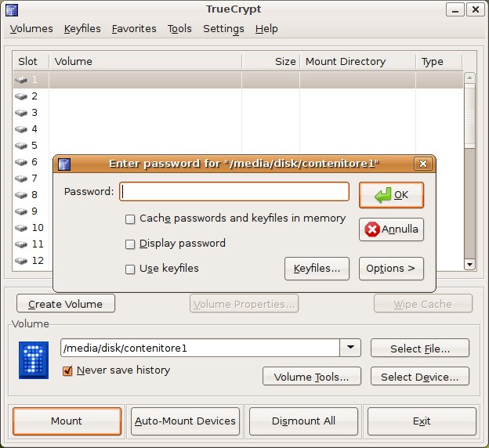Expand the volume path dropdown arrow

tap(350, 347)
